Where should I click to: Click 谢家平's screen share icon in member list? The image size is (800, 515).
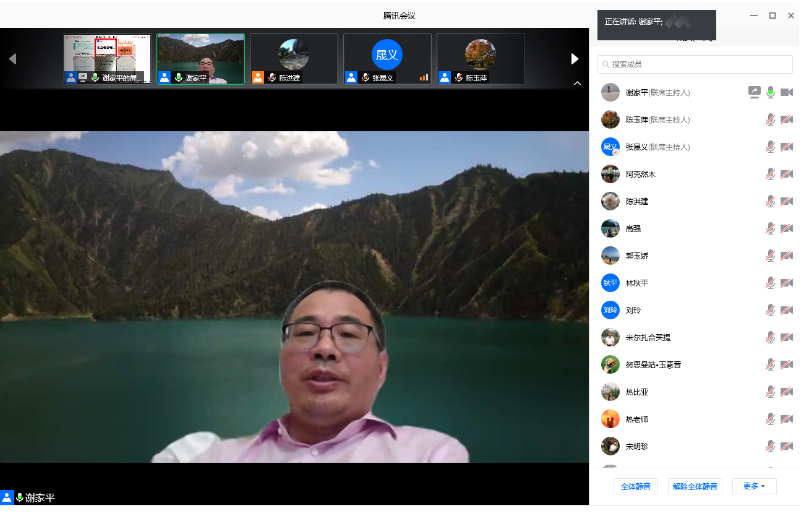click(x=754, y=92)
